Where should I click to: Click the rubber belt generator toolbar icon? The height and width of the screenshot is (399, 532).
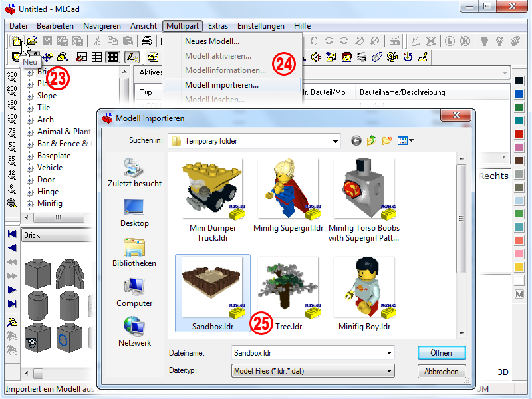tap(376, 57)
